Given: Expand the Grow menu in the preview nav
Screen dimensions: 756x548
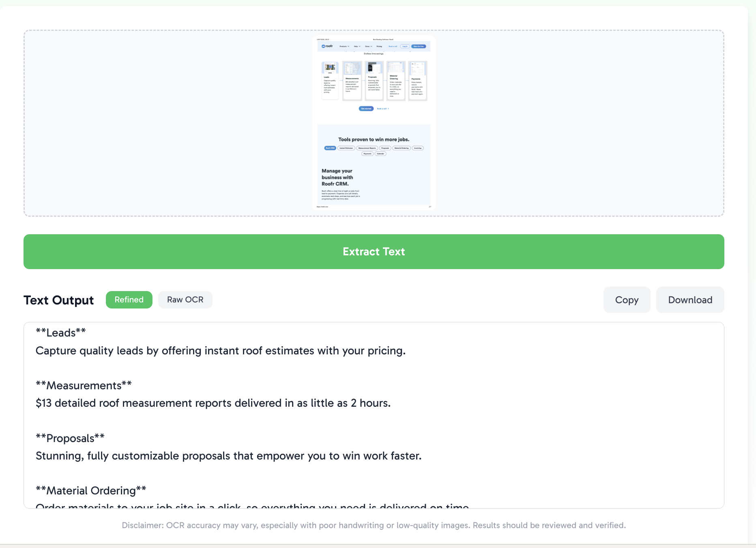Looking at the screenshot, I should [368, 46].
